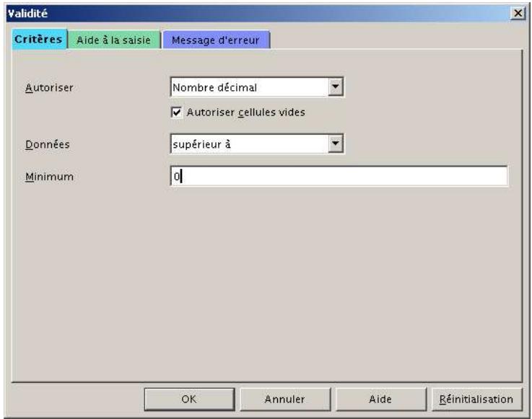532x419 pixels.
Task: Click the Autoriser cellules vides label text
Action: (245, 113)
